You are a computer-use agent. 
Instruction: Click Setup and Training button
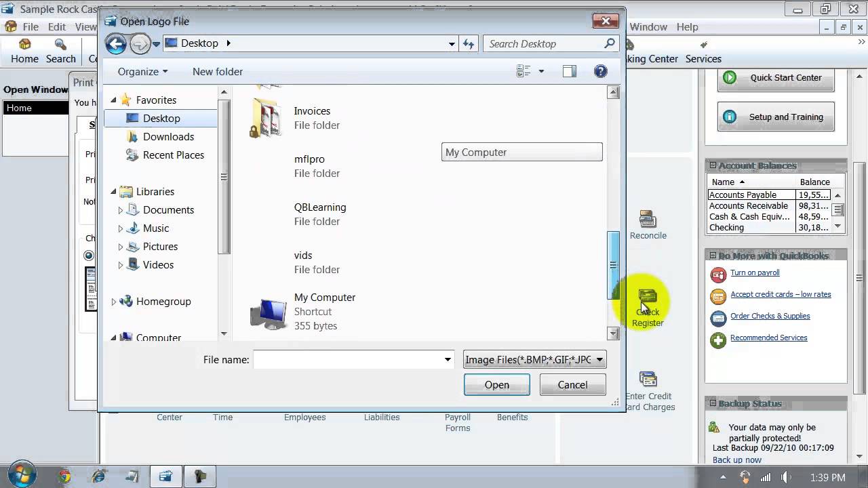(776, 117)
